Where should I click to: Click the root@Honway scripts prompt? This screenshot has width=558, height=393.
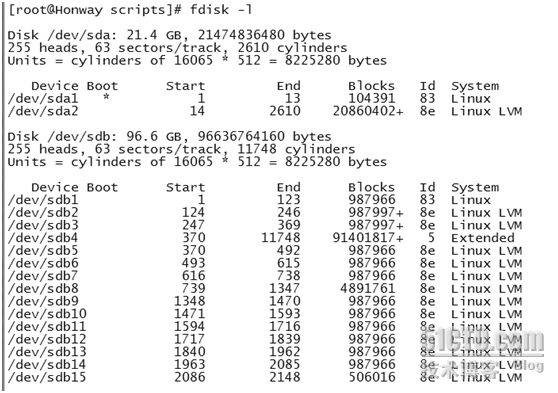(x=95, y=10)
